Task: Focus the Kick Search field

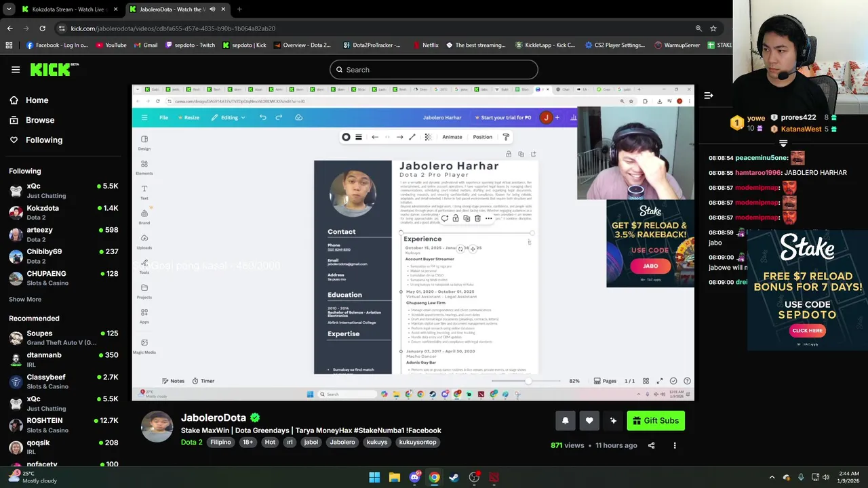Action: pos(434,70)
